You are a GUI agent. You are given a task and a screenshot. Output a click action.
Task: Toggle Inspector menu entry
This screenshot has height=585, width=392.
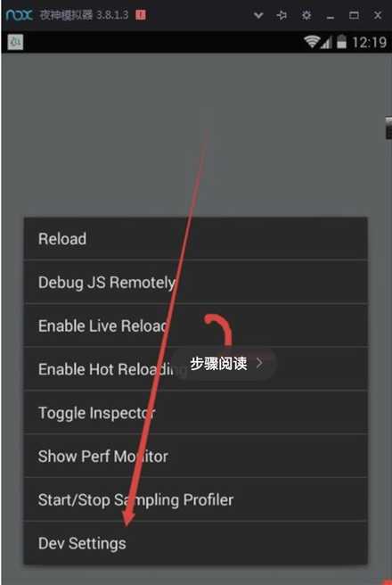pyautogui.click(x=196, y=413)
